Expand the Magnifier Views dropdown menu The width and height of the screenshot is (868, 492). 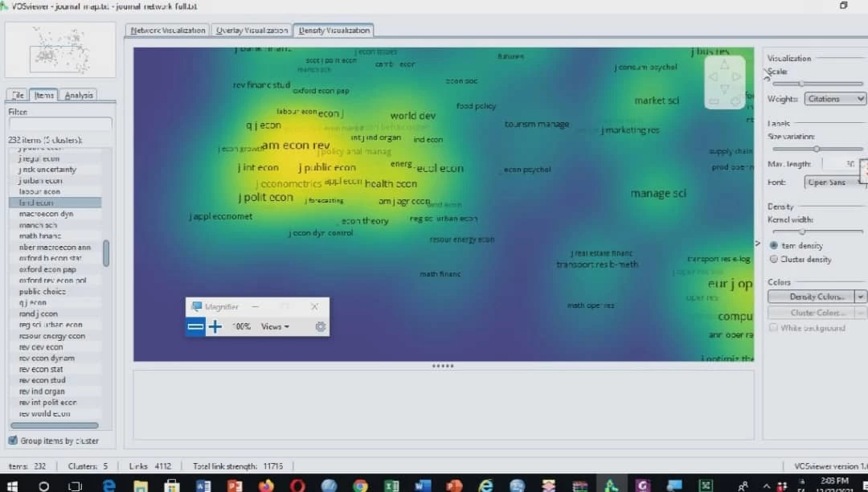[x=275, y=326]
